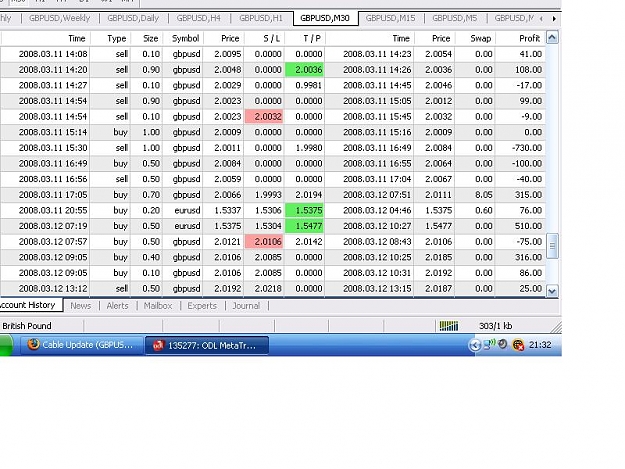
Task: Click the open time 2008.03.11 15:14
Action: click(53, 132)
